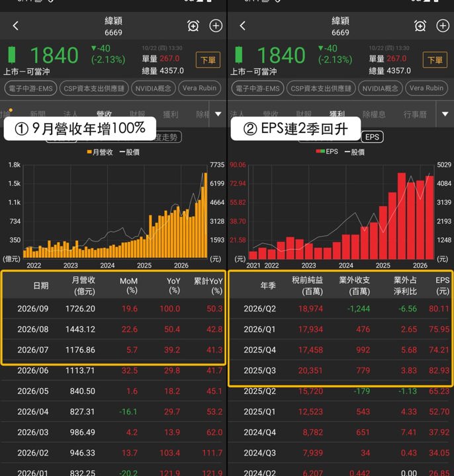Screen dimensions: 454x476
Task: Tap 下單 order button in left panel
Action: point(208,59)
